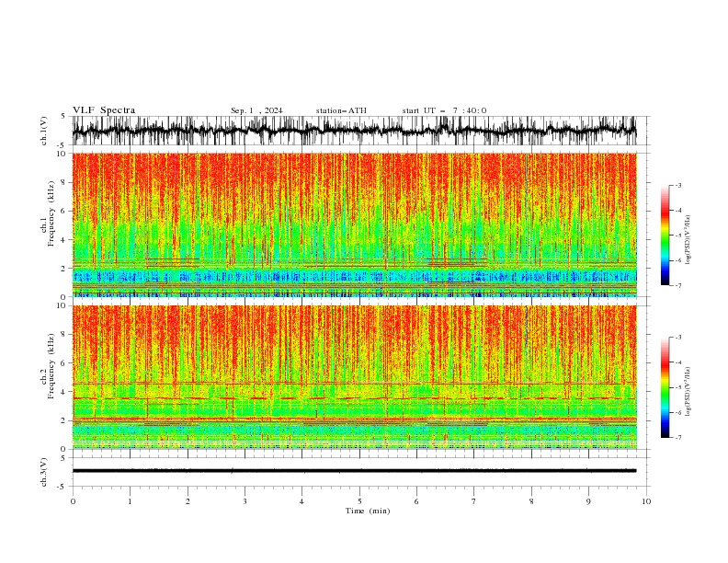Click the ch.1 color scale bar
This screenshot has width=728, height=563.
tap(665, 235)
